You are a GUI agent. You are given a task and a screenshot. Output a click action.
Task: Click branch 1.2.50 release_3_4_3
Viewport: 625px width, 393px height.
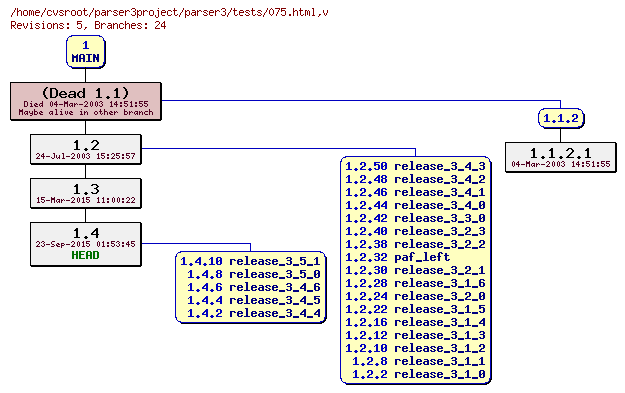pos(415,166)
